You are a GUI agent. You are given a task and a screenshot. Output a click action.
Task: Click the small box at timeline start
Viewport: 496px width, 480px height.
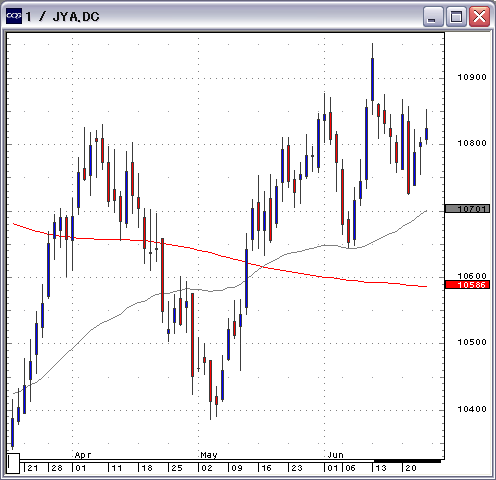(x=13, y=463)
